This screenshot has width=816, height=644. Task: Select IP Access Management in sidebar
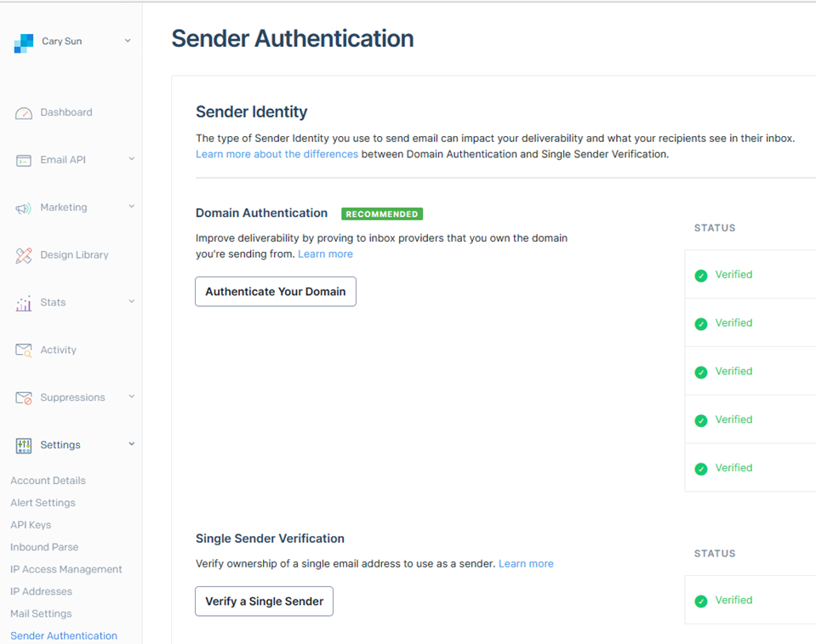[x=66, y=569]
